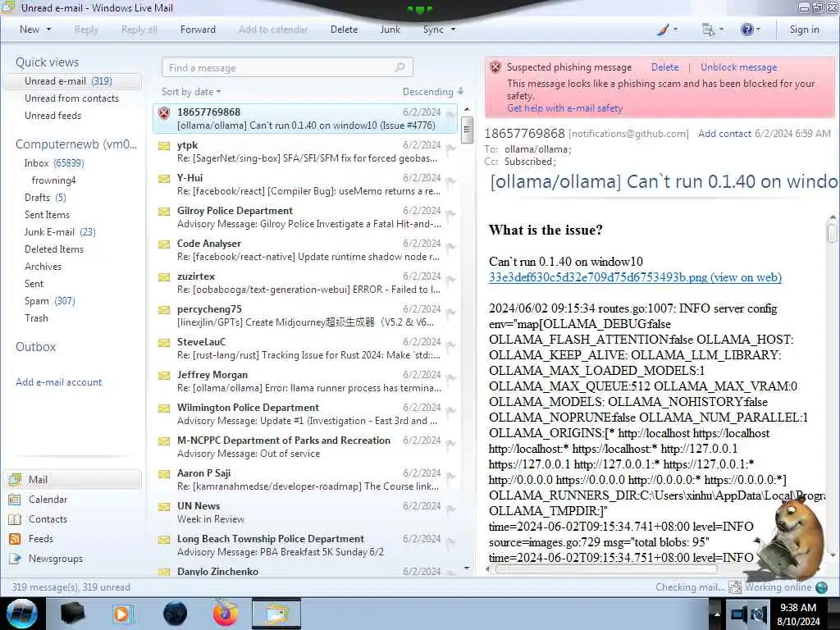Click Delete in the phishing warning banner
Image resolution: width=840 pixels, height=630 pixels.
pyautogui.click(x=664, y=67)
